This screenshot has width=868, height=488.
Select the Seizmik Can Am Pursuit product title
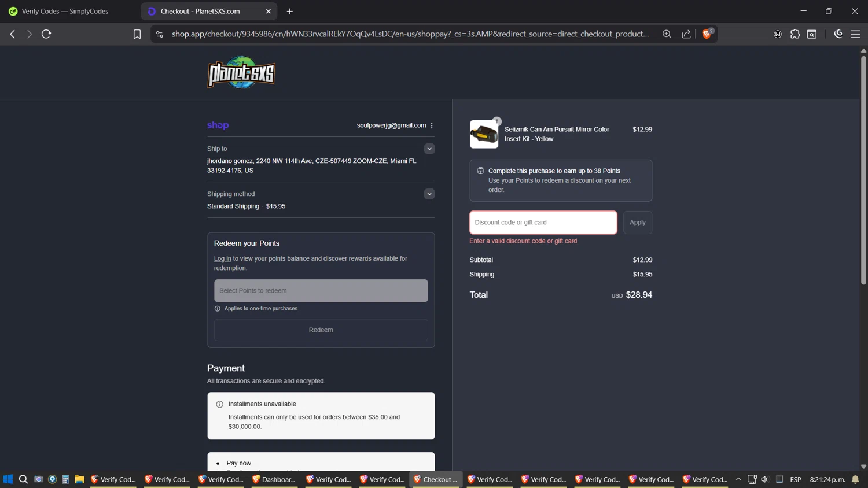[x=557, y=134]
